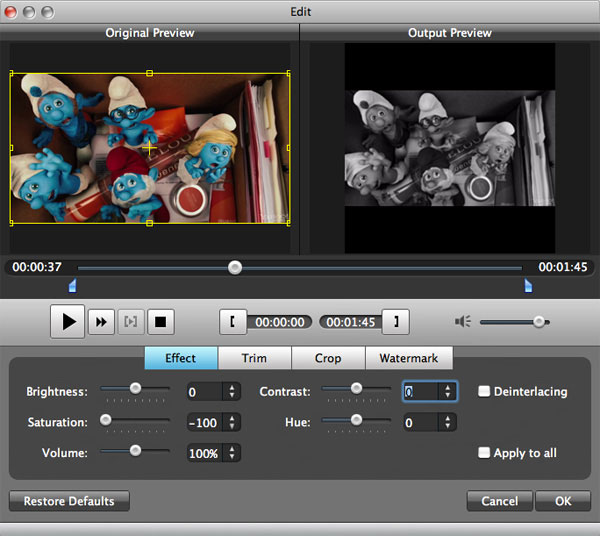Screen dimensions: 600x536
Task: Click the Volume percentage stepper
Action: click(232, 453)
